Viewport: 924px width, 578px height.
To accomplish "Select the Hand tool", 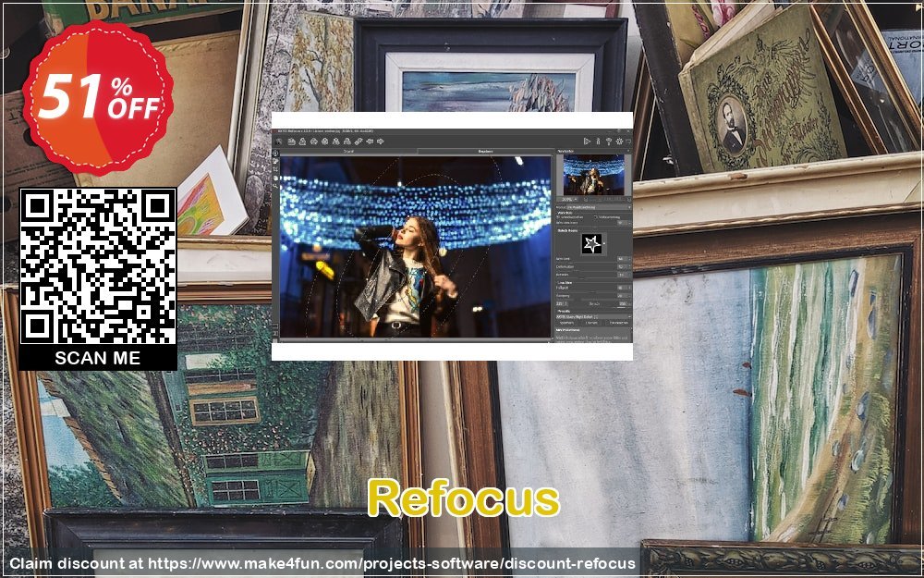I will [275, 178].
